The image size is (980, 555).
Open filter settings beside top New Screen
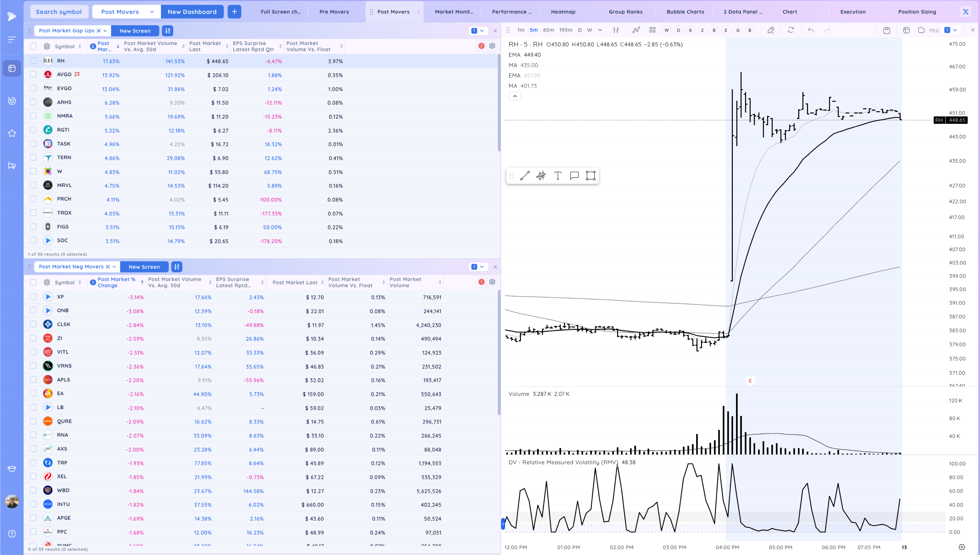pos(168,30)
